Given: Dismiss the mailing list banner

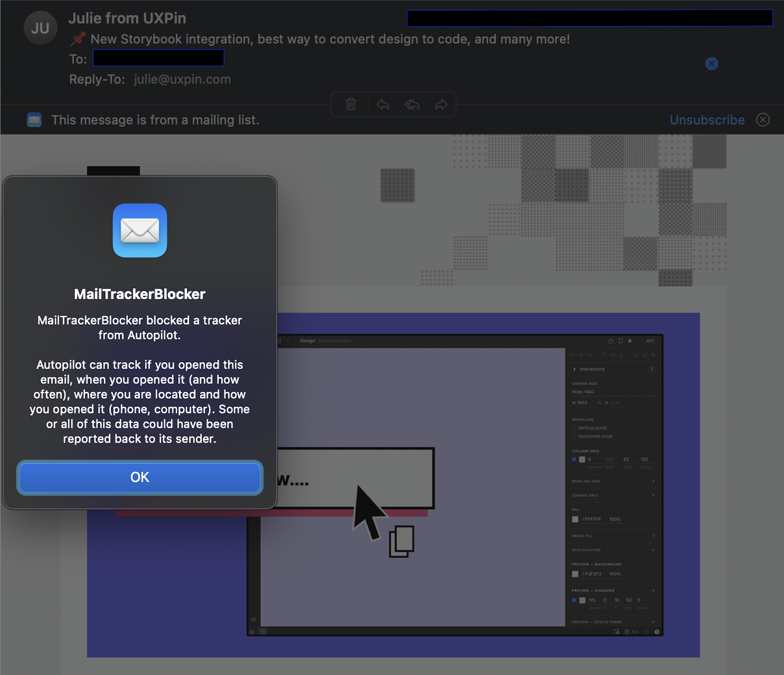Looking at the screenshot, I should (763, 120).
